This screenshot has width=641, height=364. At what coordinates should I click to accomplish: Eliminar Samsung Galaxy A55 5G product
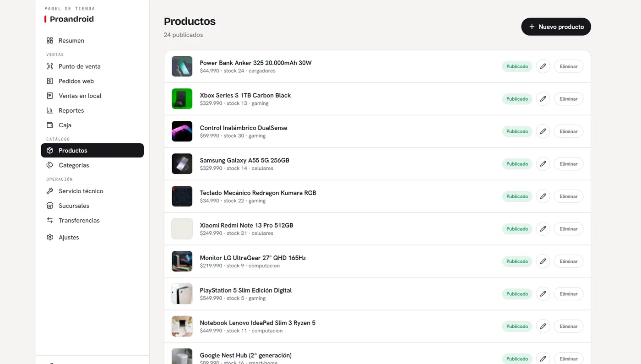tap(569, 164)
